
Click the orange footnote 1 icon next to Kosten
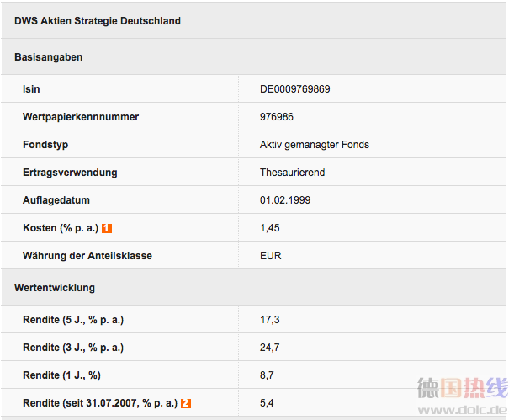[x=107, y=228]
